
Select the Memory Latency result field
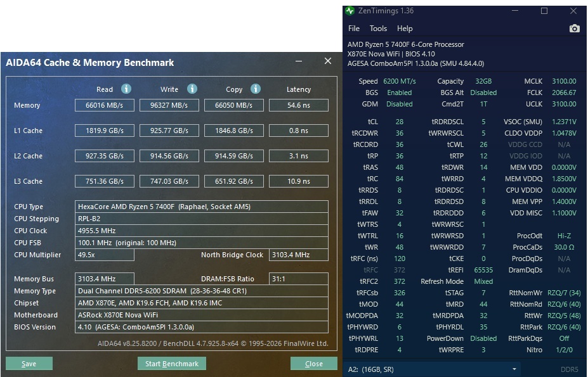[299, 105]
